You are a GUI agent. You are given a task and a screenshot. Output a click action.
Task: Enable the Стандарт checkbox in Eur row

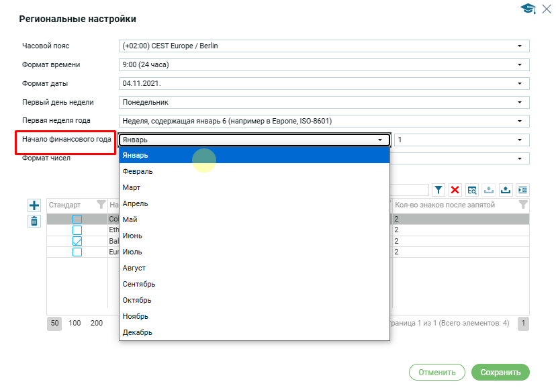(77, 252)
